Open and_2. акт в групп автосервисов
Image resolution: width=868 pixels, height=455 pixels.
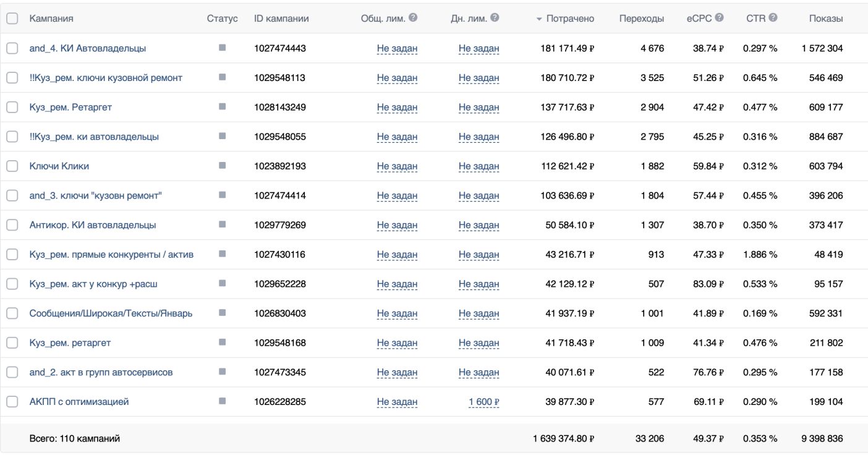click(x=101, y=372)
